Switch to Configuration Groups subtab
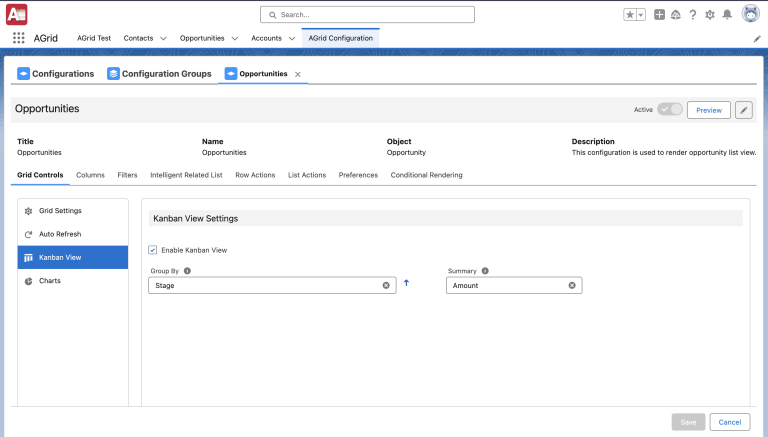 click(159, 73)
